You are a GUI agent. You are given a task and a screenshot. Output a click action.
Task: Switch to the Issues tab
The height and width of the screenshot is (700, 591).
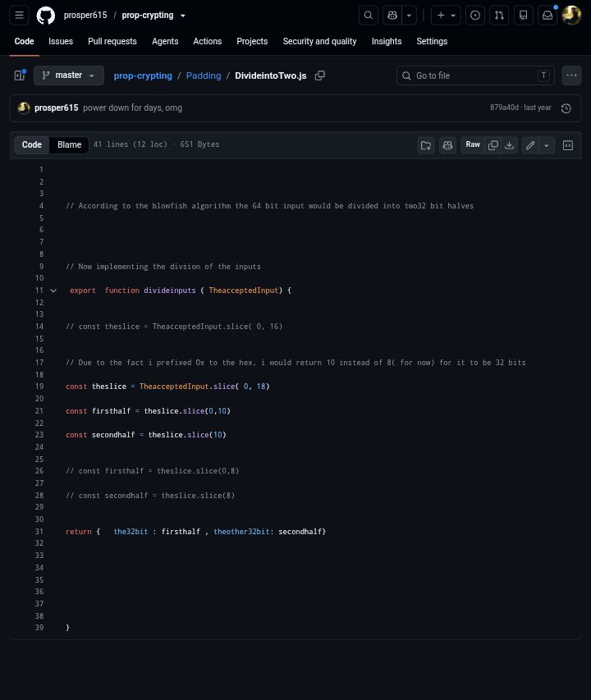pos(61,41)
